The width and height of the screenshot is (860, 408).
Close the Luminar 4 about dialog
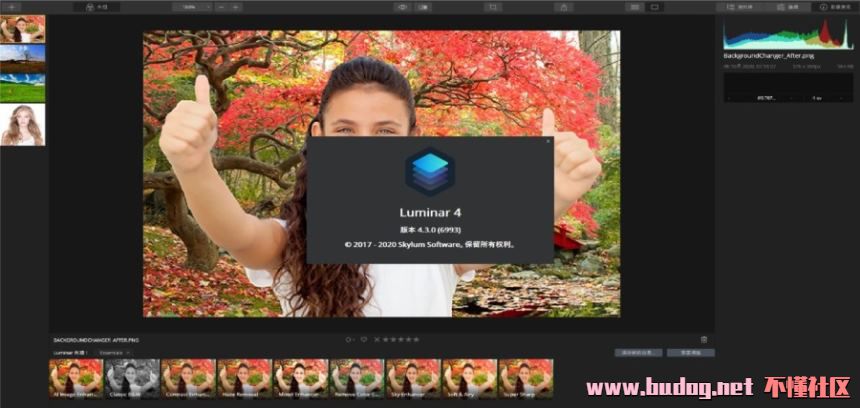pos(547,142)
